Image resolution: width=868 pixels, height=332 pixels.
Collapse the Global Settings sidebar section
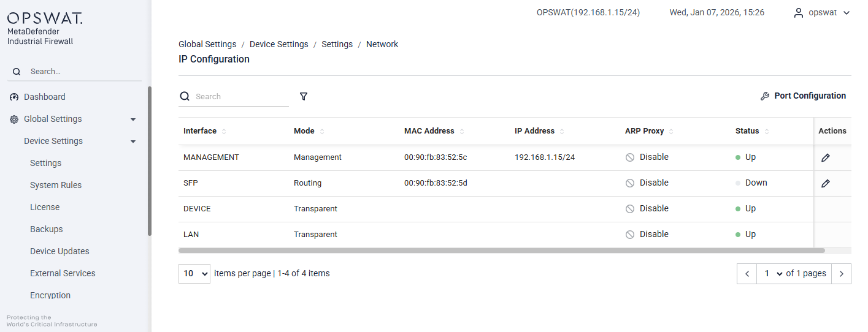tap(133, 119)
